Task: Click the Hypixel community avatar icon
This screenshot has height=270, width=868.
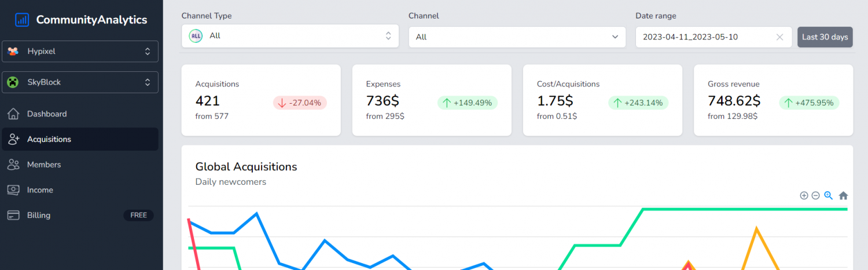Action: point(13,51)
